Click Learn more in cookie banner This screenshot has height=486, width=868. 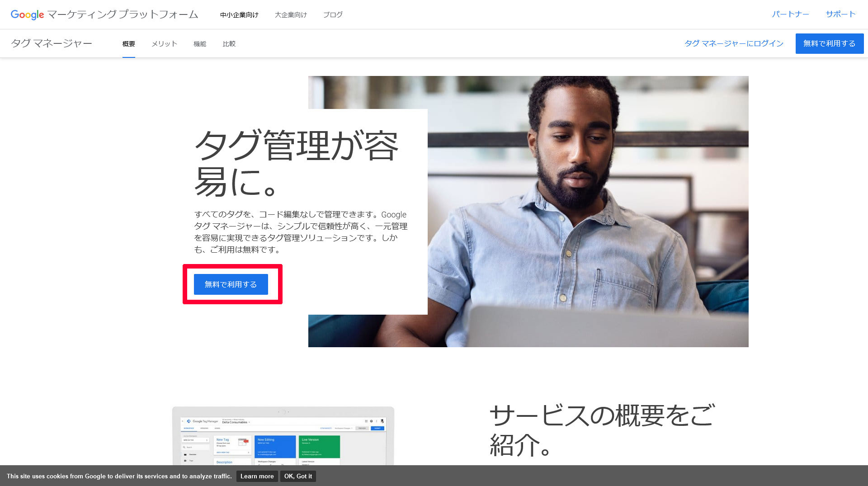(x=257, y=476)
